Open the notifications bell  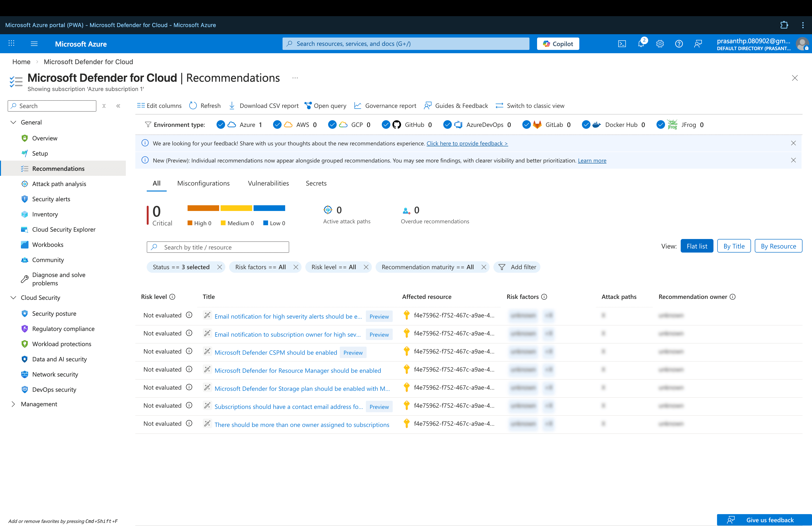(x=641, y=43)
